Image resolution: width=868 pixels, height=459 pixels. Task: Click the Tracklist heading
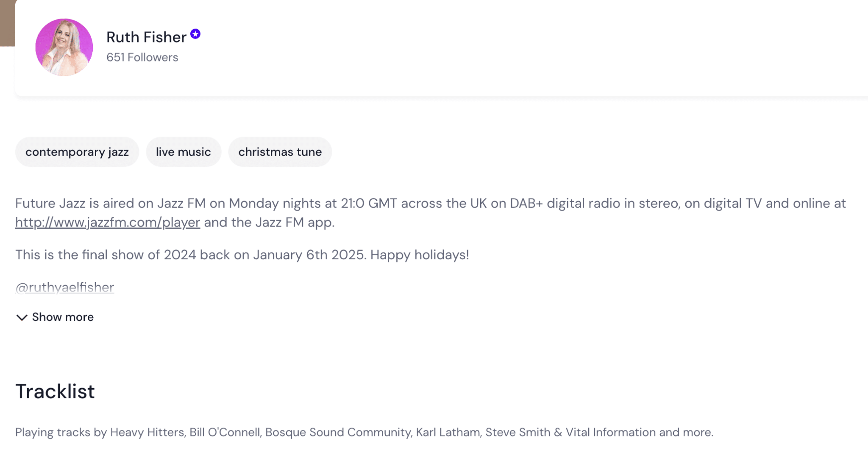click(55, 391)
